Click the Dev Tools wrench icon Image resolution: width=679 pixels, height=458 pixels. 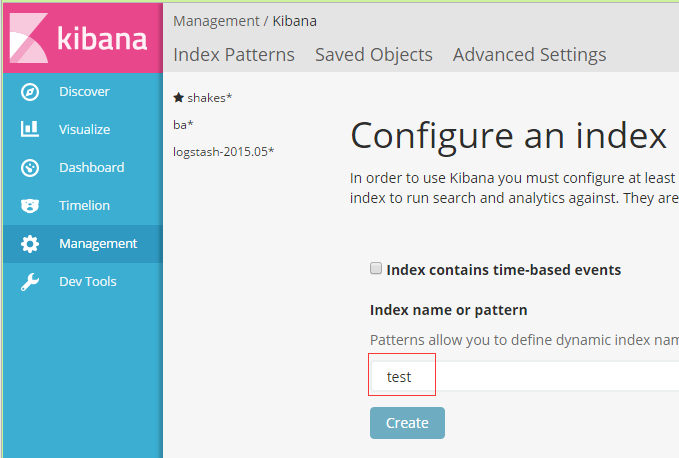click(x=30, y=282)
